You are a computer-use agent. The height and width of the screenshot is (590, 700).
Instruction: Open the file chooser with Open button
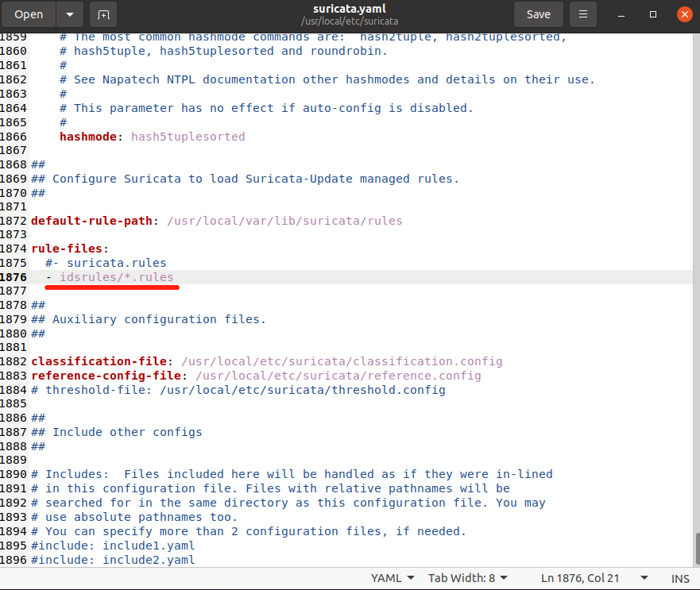click(29, 14)
